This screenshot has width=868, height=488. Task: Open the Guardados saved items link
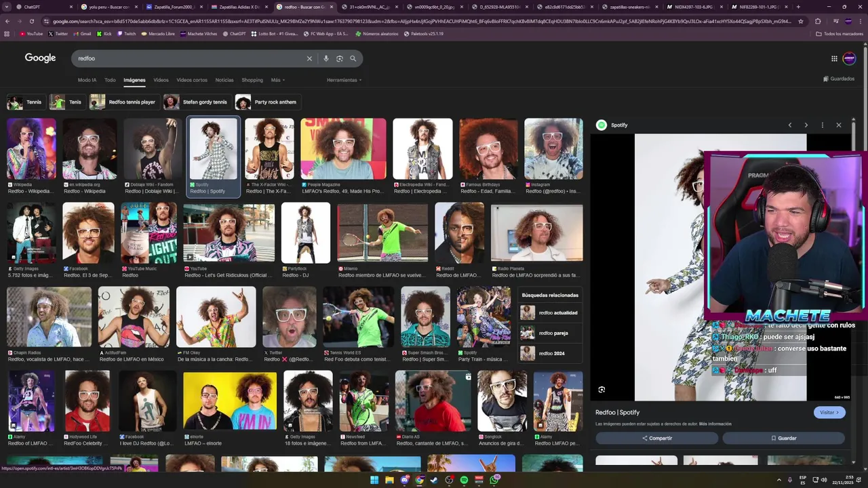click(x=839, y=79)
